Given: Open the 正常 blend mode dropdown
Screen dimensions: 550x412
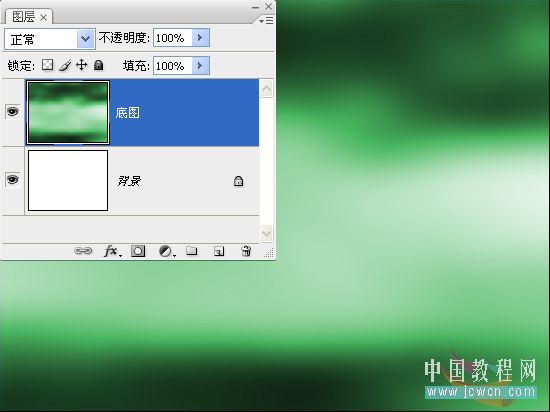Looking at the screenshot, I should point(50,39).
